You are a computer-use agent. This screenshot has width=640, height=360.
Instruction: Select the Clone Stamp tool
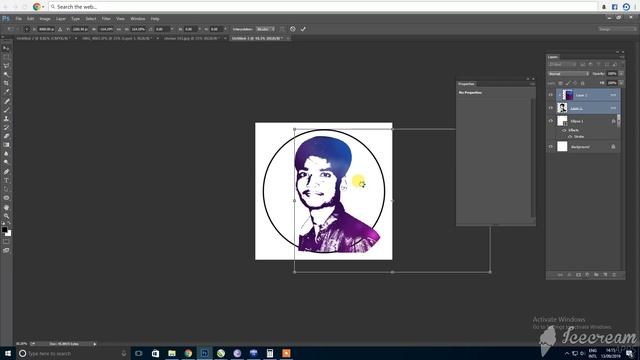tap(6, 118)
